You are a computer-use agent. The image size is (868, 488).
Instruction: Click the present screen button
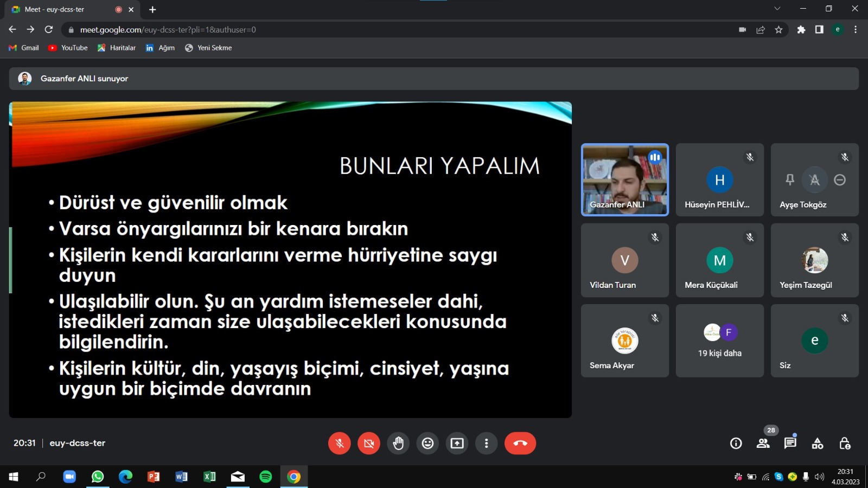(x=457, y=444)
